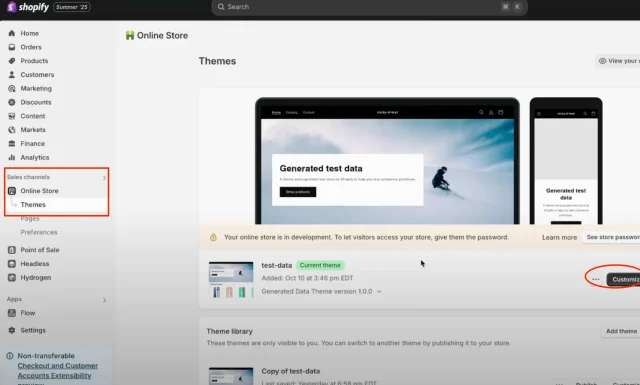Open Marketing in the sidebar
The image size is (640, 385).
click(36, 89)
